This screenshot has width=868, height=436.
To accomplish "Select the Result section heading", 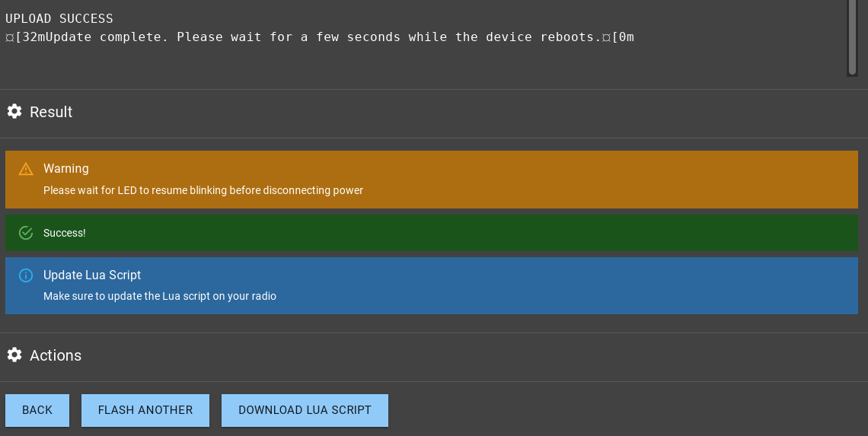I will click(51, 112).
